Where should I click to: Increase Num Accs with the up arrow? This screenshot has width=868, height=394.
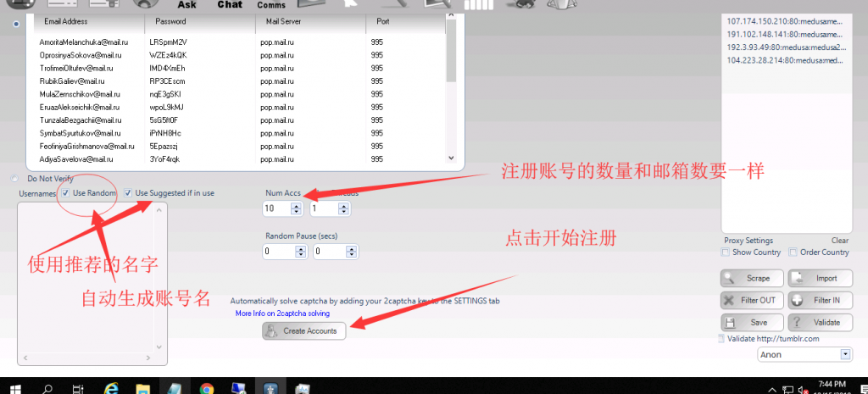tap(296, 206)
